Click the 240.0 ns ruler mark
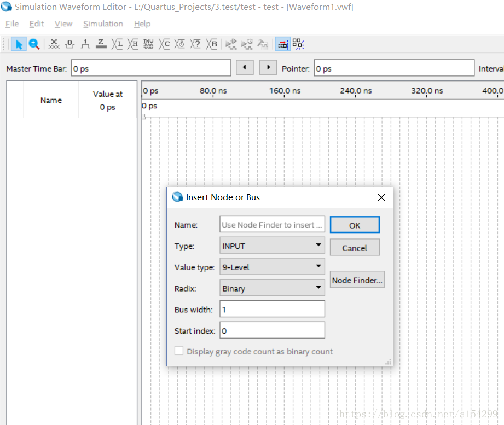This screenshot has width=504, height=425. [356, 91]
